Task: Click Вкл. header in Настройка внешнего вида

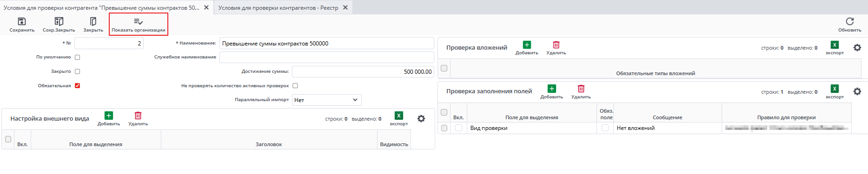Action: tap(22, 144)
